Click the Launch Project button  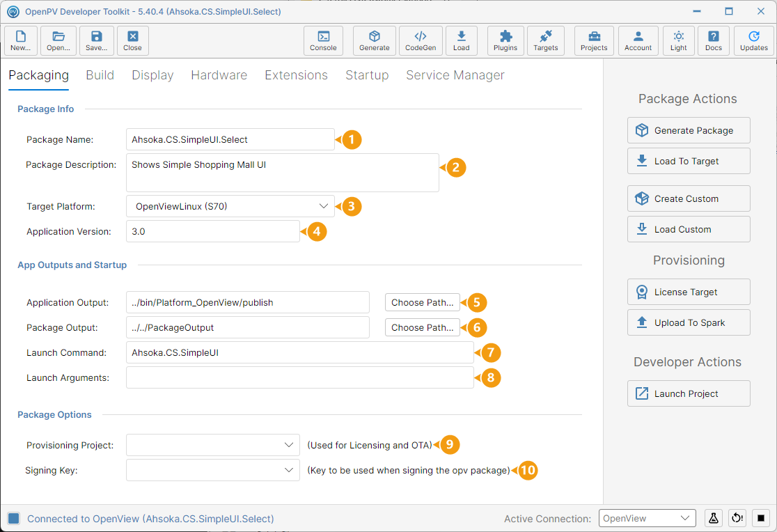click(689, 393)
